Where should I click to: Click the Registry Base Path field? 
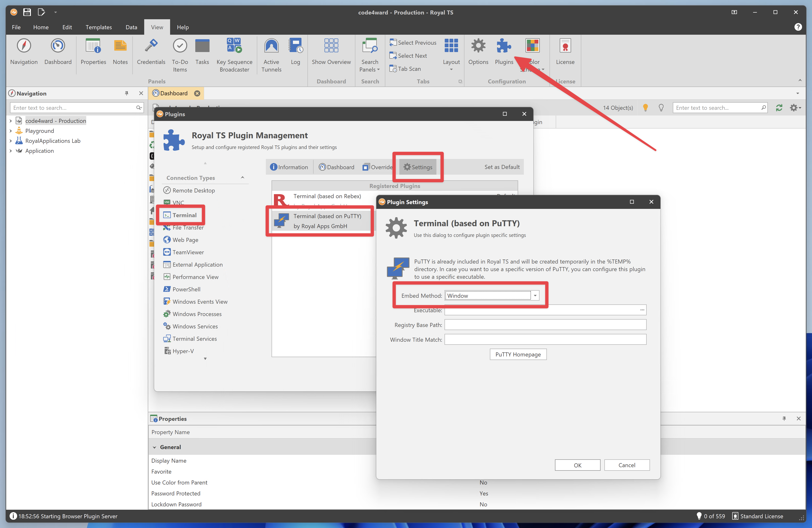click(545, 325)
